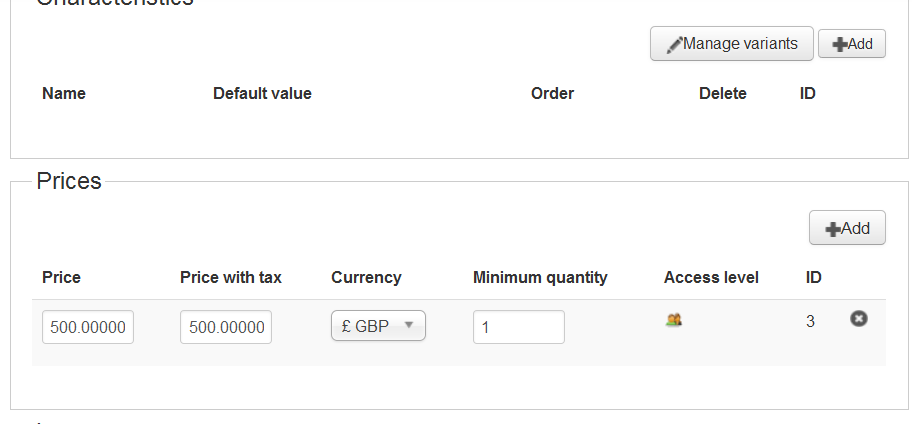
Task: Click the Default value column header
Action: 262,93
